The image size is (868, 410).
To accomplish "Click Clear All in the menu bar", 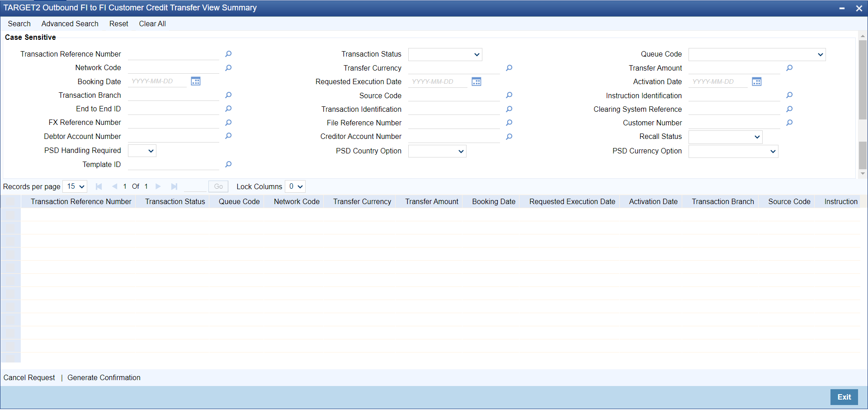I will point(152,24).
